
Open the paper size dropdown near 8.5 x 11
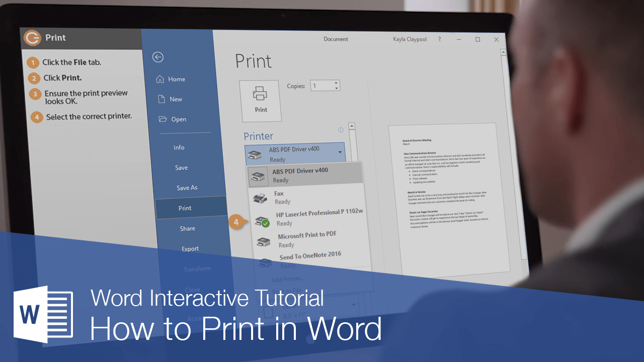[x=353, y=304]
